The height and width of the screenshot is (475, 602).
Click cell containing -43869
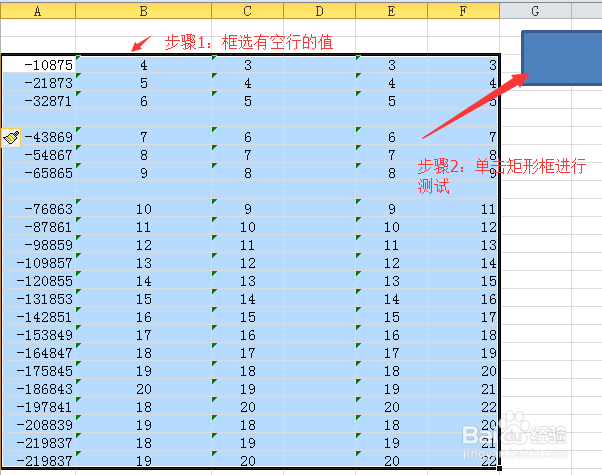click(x=38, y=137)
